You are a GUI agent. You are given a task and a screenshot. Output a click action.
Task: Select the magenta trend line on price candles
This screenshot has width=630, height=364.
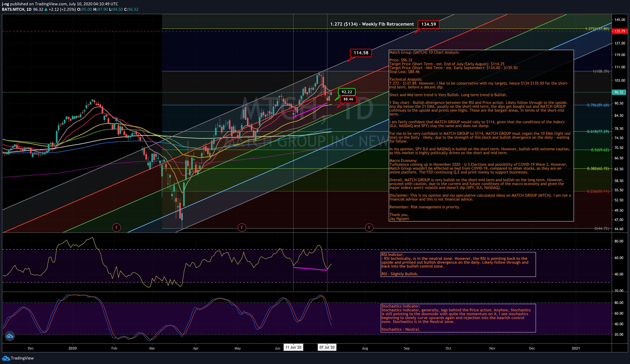tap(310, 110)
